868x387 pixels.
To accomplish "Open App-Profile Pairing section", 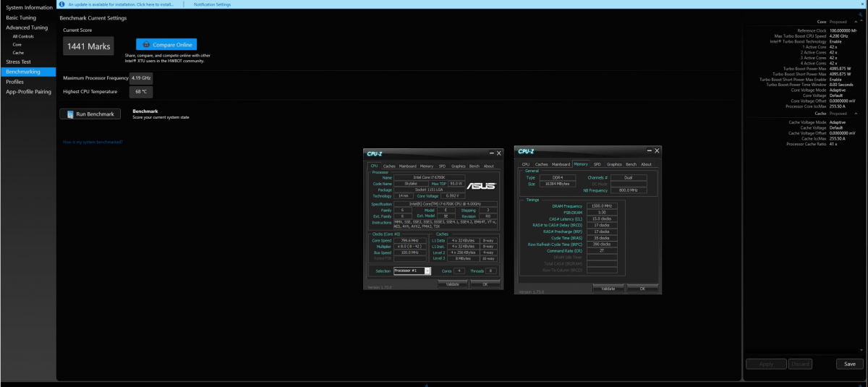I will 28,92.
